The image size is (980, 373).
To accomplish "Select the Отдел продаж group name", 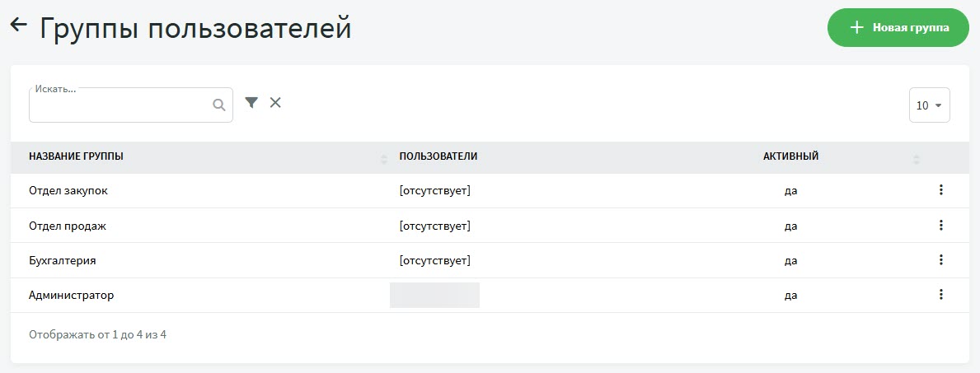I will point(68,226).
